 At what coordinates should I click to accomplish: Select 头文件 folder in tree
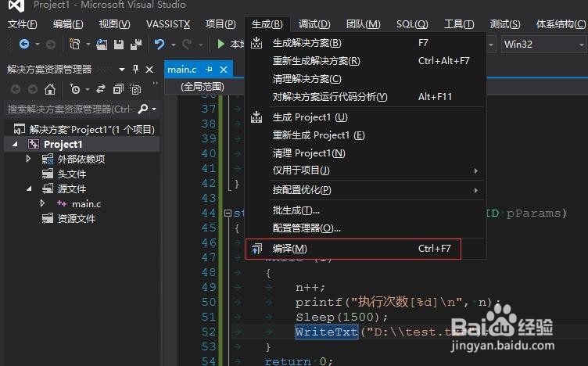click(x=72, y=174)
